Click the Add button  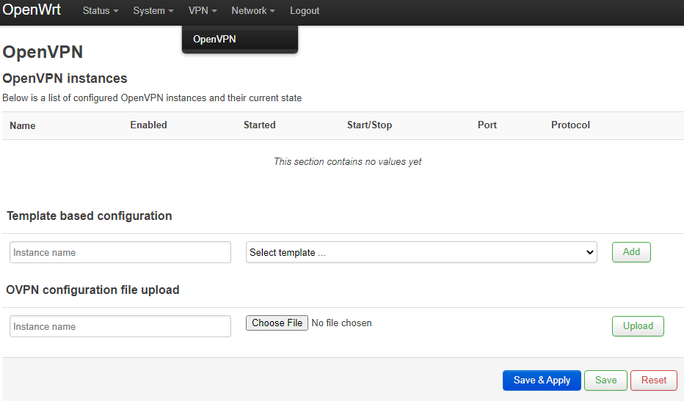click(631, 252)
